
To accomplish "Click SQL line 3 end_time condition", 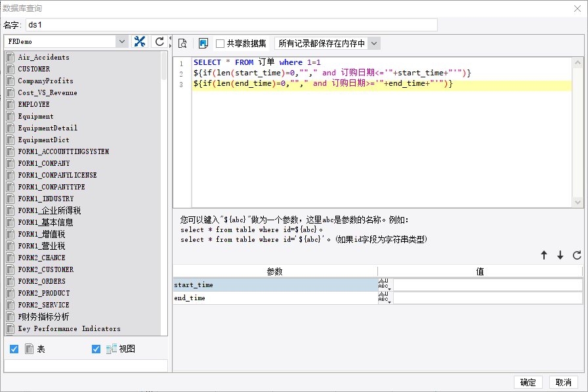I will coord(323,83).
